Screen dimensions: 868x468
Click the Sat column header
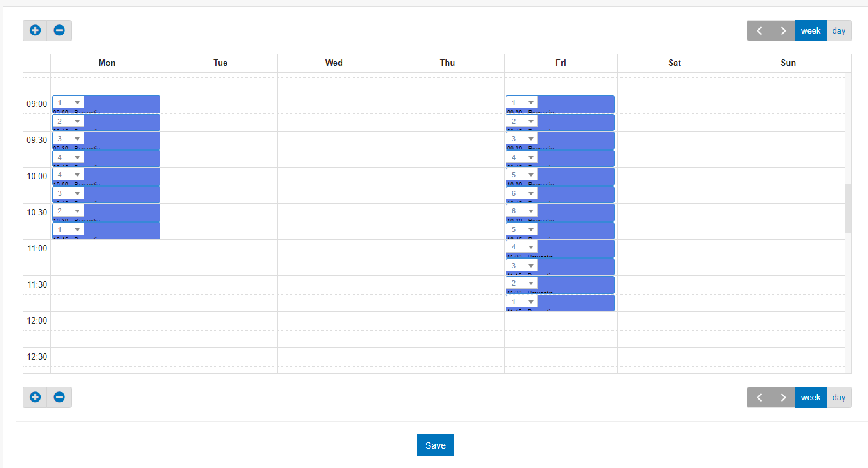tap(674, 63)
